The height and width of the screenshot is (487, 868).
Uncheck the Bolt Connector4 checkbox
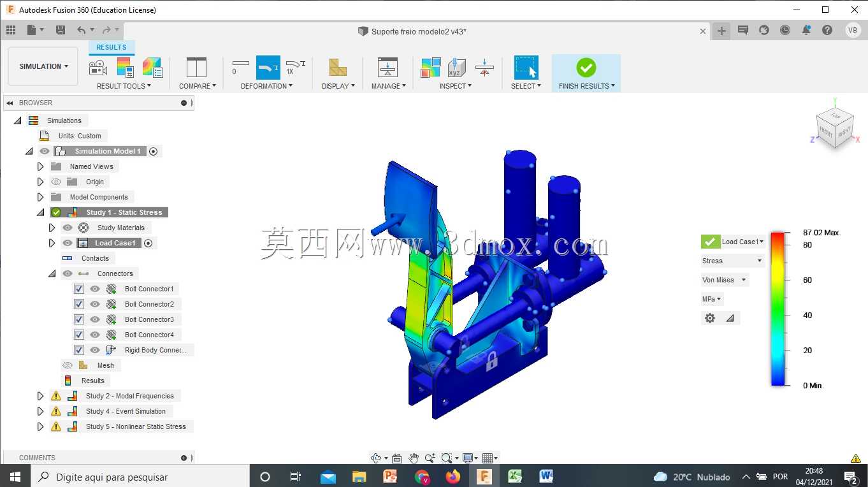click(x=79, y=335)
